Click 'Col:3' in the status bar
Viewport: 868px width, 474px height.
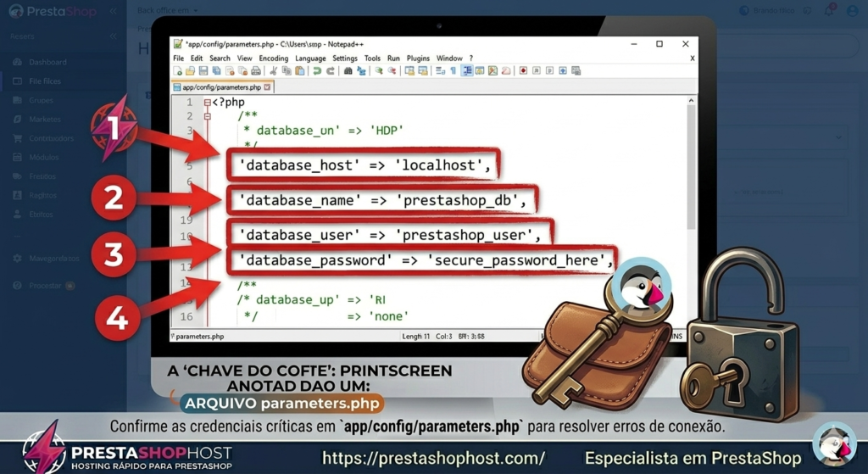(443, 336)
